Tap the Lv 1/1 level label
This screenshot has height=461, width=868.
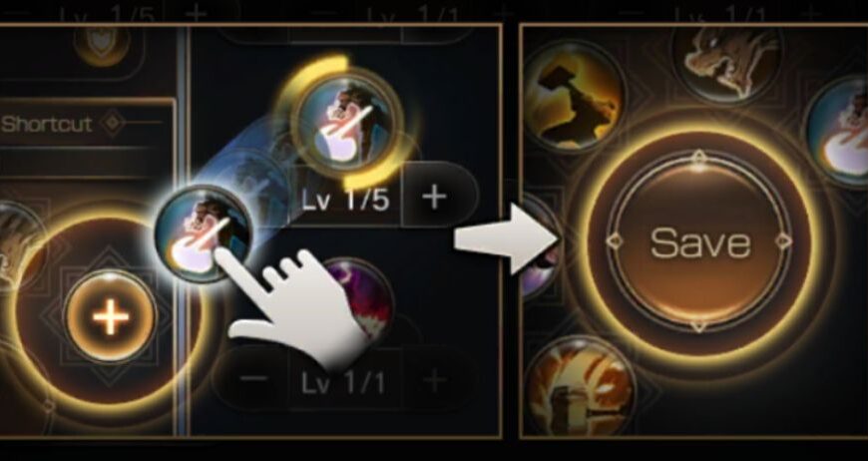(x=343, y=382)
